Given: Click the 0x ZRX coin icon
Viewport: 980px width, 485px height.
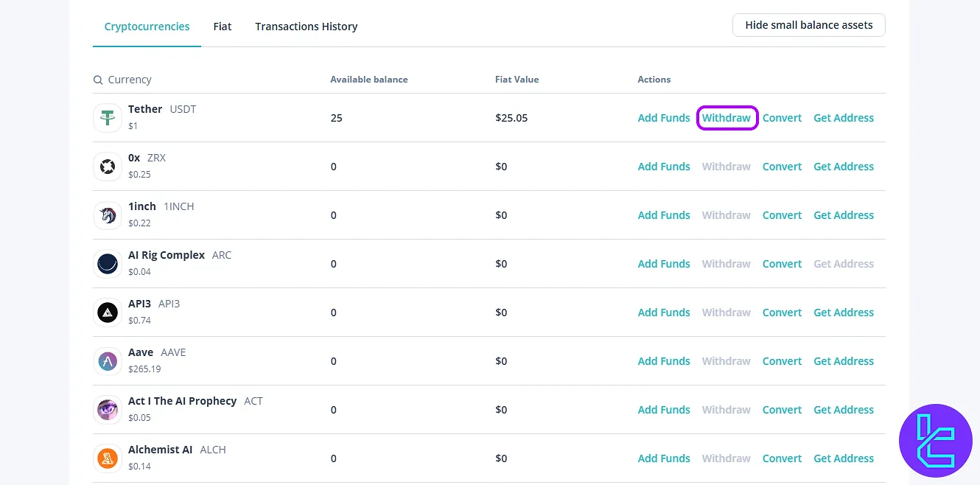Looking at the screenshot, I should click(108, 167).
